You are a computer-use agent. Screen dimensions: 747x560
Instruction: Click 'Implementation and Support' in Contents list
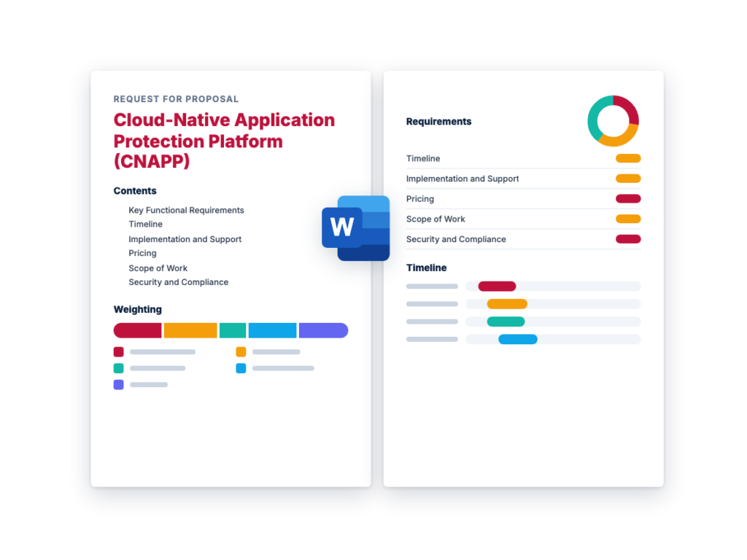pos(185,239)
